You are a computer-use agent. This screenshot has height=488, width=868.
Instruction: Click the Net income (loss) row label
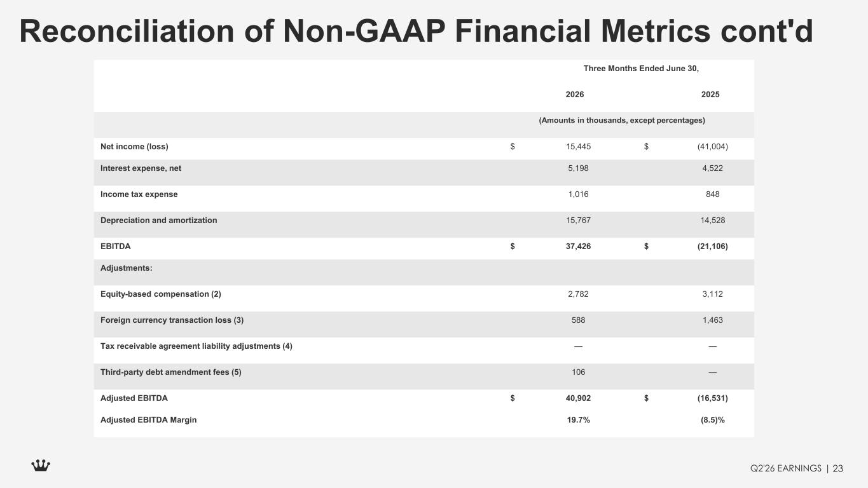(134, 147)
